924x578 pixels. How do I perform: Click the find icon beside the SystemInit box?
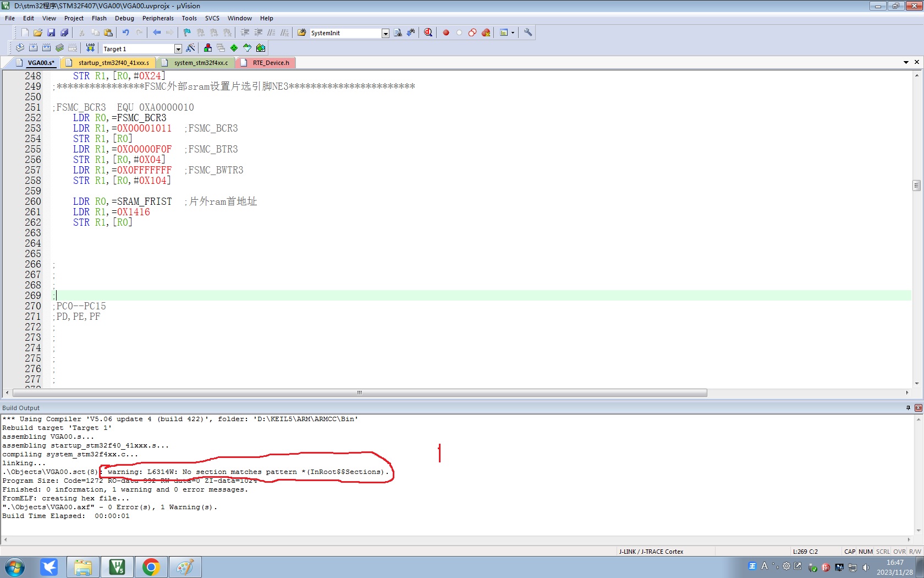tap(398, 32)
